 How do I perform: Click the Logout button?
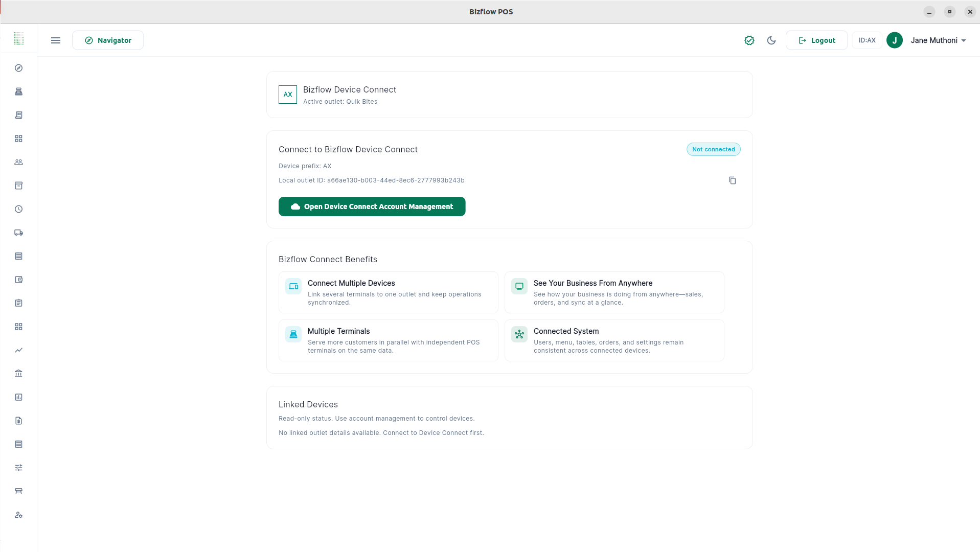(816, 40)
